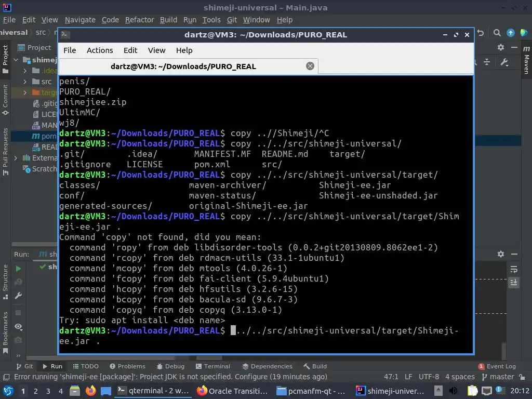This screenshot has width=532, height=399.
Task: Hide the Run panel with minus
Action: (x=514, y=254)
